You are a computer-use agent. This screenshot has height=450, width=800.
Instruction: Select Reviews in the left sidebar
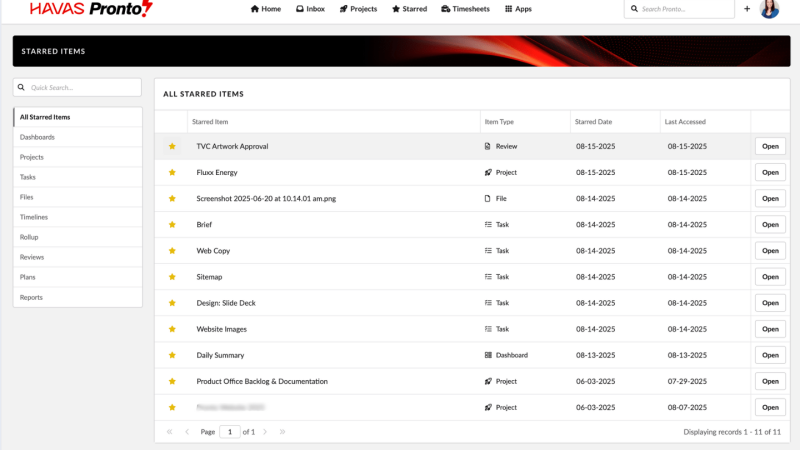pos(32,257)
